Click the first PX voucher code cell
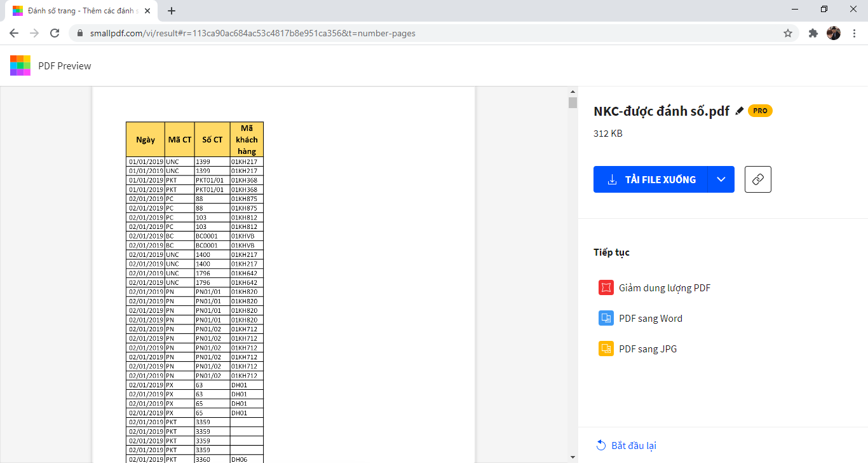 click(180, 385)
